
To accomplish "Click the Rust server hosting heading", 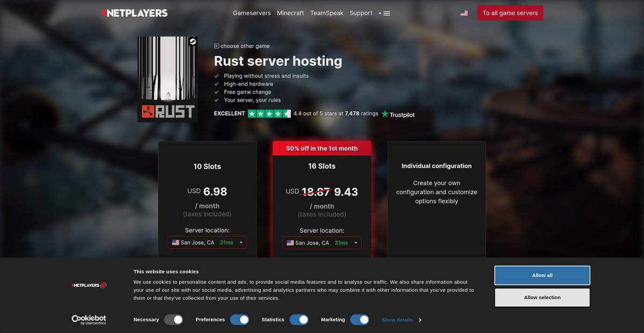I will [278, 61].
